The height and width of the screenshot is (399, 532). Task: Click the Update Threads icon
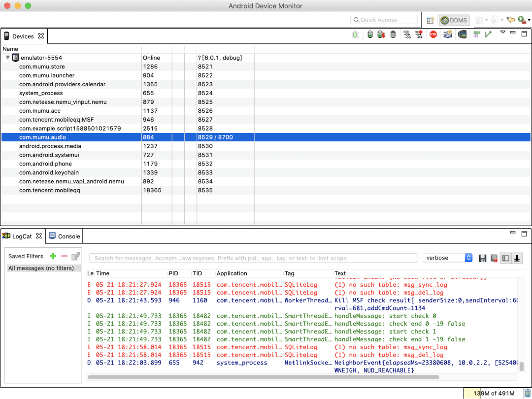pyautogui.click(x=407, y=34)
